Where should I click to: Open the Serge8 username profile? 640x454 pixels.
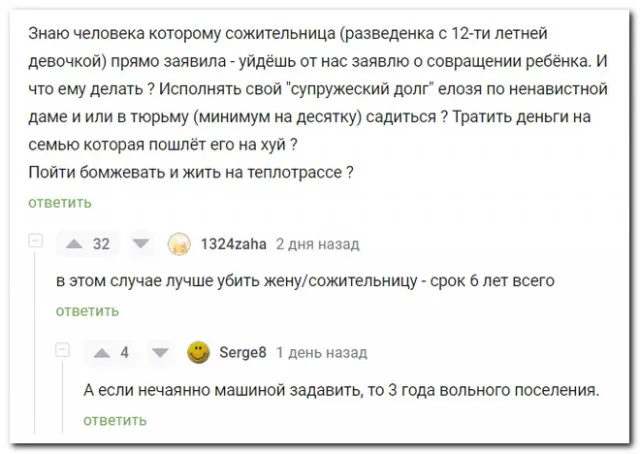(x=243, y=352)
